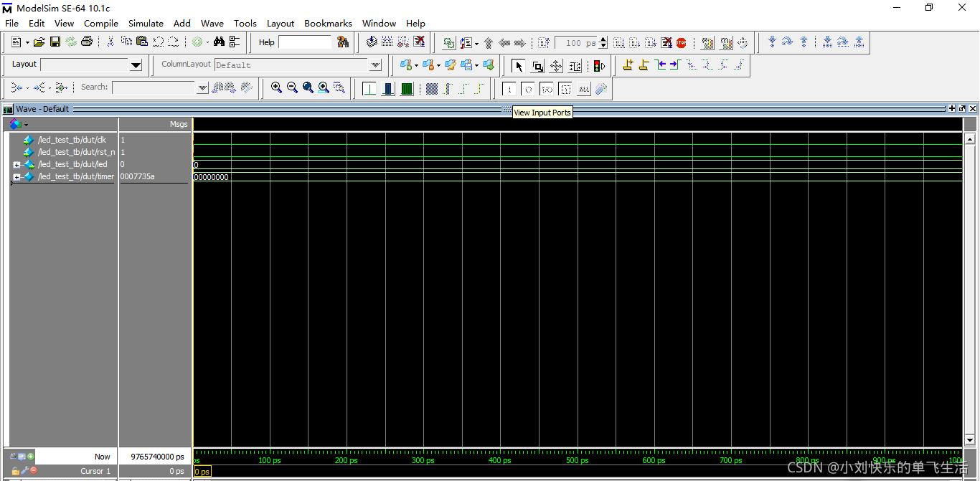Open the Simulate icon dropdown arrow
The height and width of the screenshot is (481, 980).
click(x=208, y=42)
